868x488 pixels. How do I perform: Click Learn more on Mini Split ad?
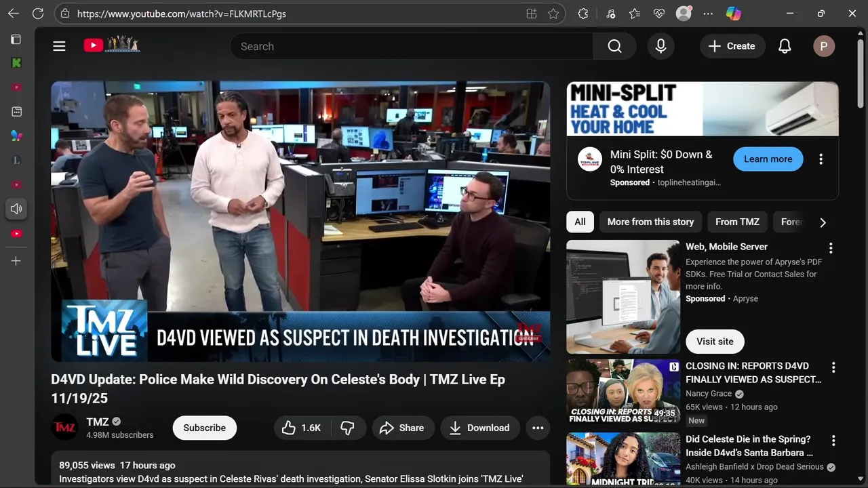(768, 159)
